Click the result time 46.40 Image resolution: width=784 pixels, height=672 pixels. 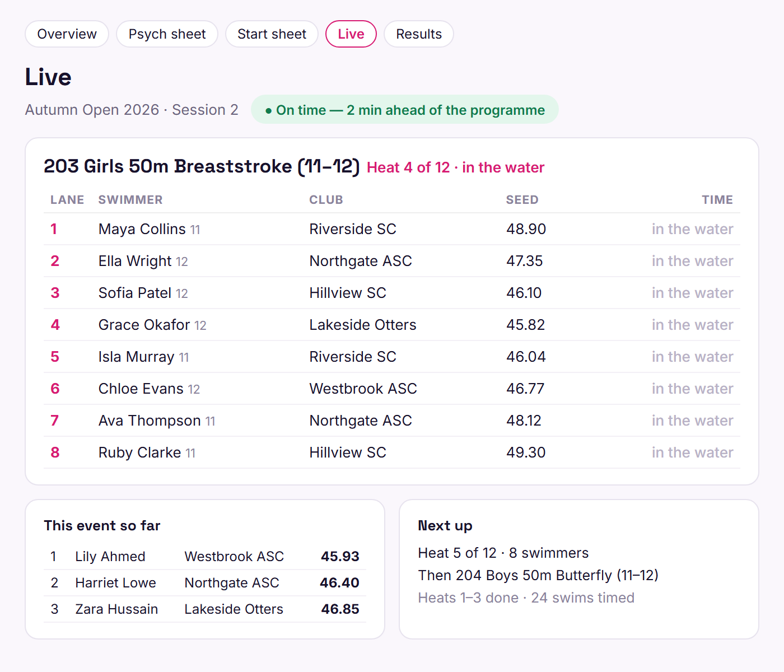coord(339,583)
